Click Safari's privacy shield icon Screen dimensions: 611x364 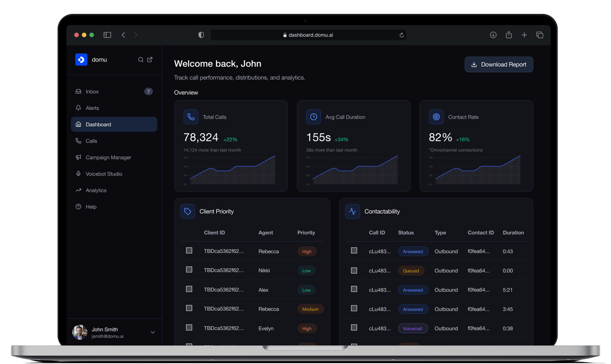click(x=201, y=35)
